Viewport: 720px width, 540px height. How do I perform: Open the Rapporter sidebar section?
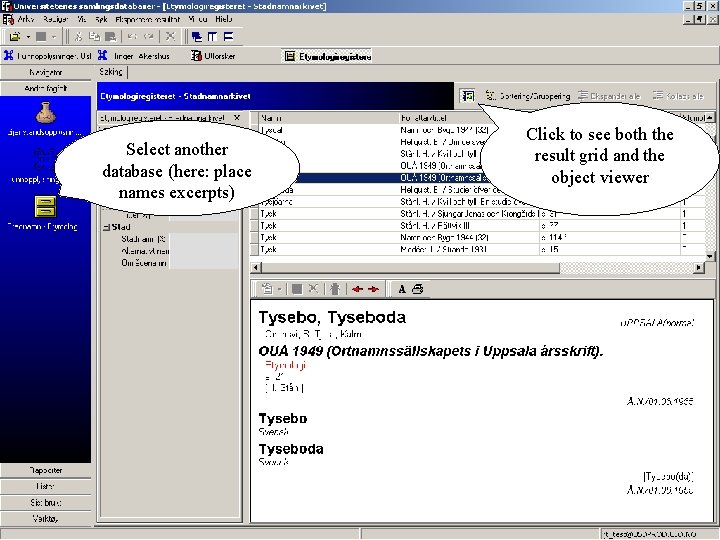tap(45, 470)
